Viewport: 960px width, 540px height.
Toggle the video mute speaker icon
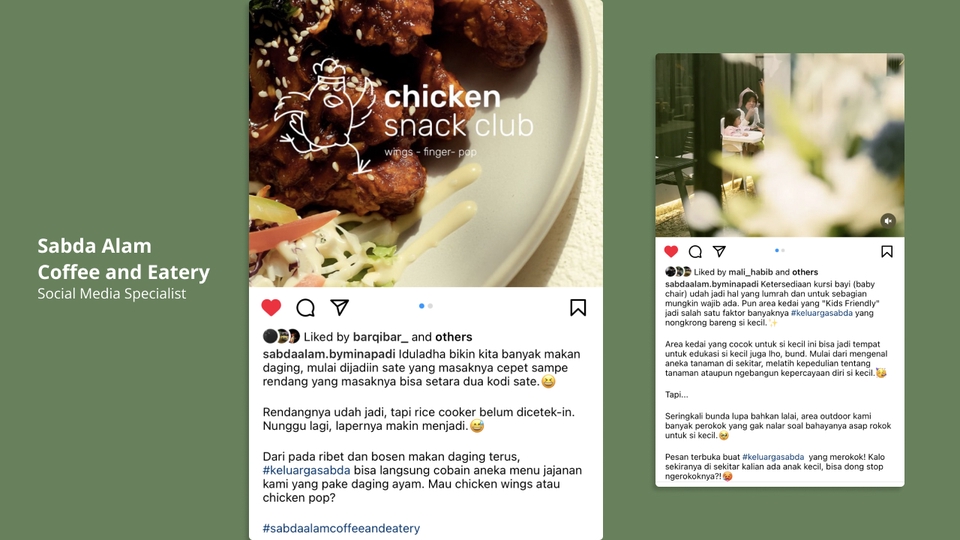point(888,220)
